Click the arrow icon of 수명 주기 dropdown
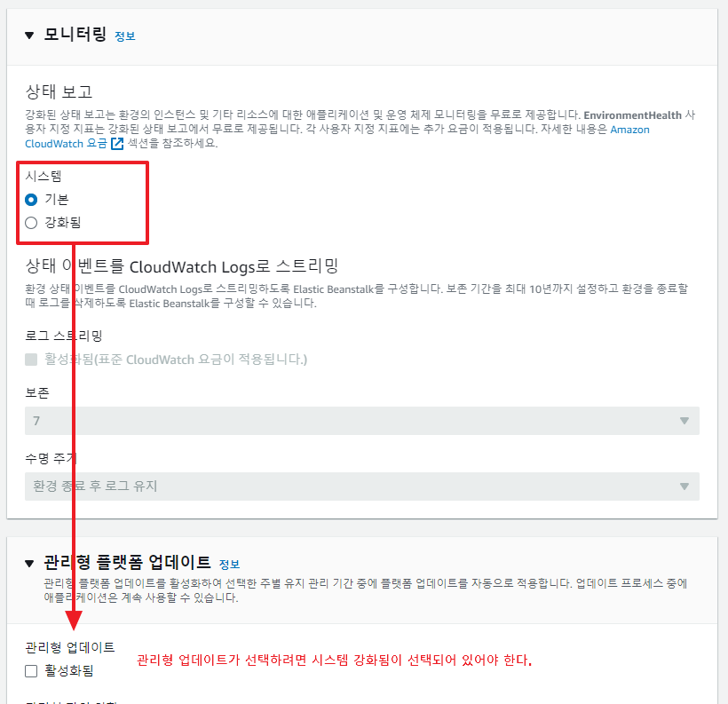 (x=684, y=486)
